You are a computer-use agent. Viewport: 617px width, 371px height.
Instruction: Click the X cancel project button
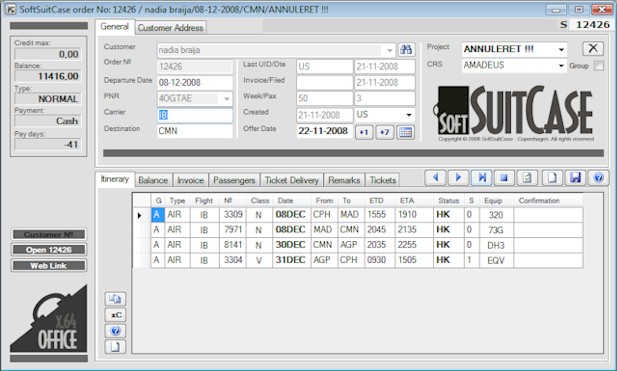tap(593, 49)
